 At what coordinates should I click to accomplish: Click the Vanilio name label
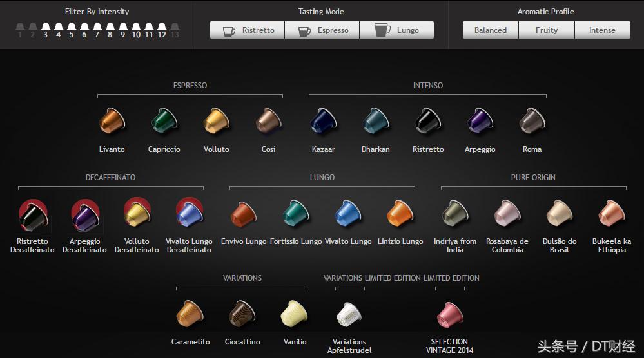tap(295, 342)
